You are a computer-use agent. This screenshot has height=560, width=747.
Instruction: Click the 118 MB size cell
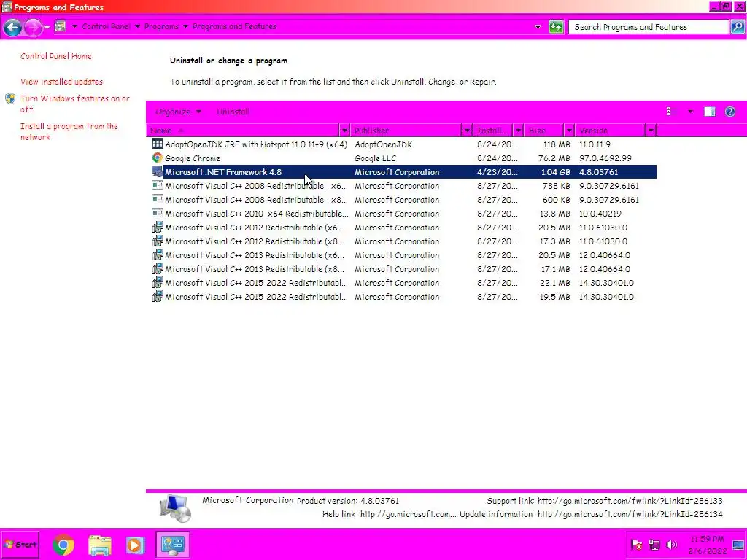click(x=557, y=144)
